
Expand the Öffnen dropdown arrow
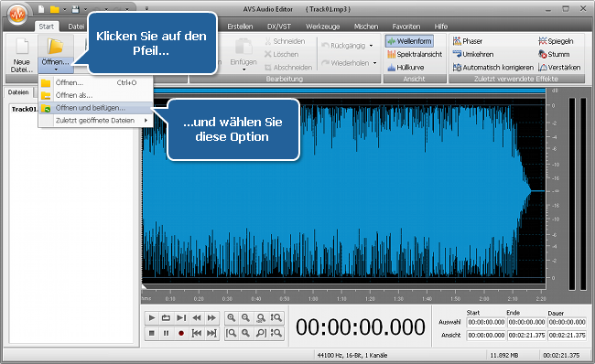pos(56,70)
